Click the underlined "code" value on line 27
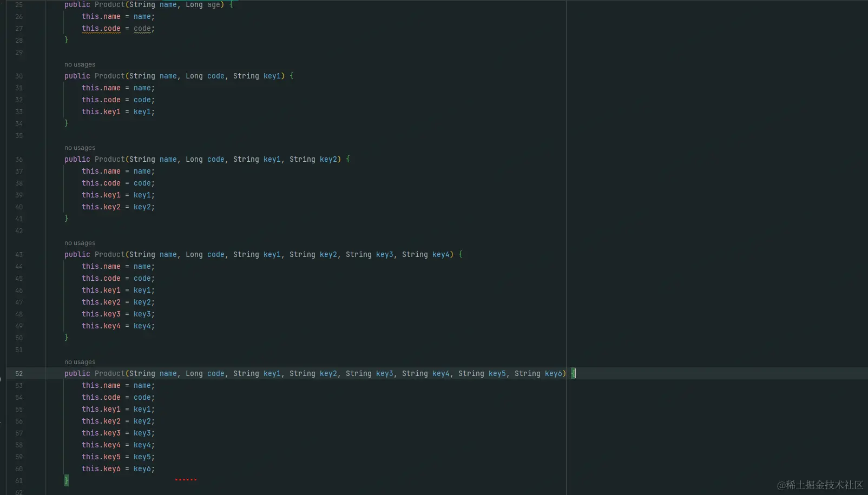 (142, 29)
